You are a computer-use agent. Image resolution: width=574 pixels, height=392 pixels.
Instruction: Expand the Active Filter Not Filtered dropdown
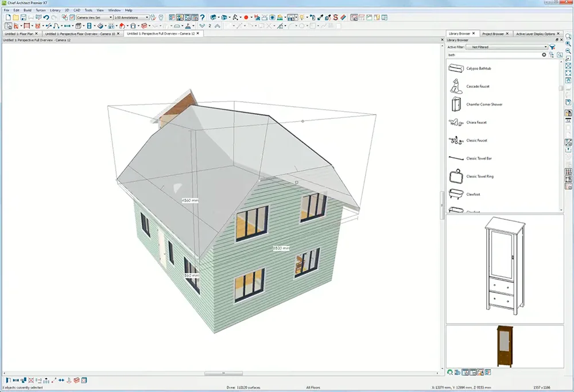pyautogui.click(x=507, y=47)
